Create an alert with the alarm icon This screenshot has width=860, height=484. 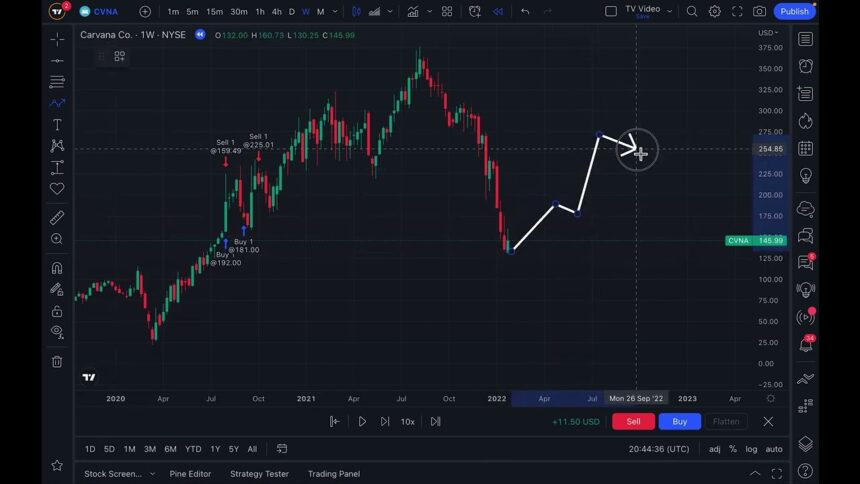pyautogui.click(x=475, y=12)
